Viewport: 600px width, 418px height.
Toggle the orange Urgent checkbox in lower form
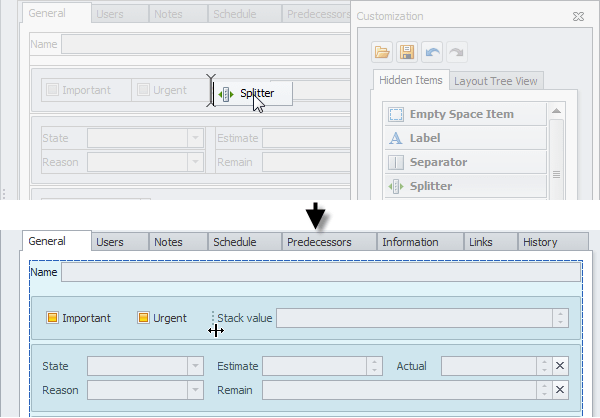(143, 318)
